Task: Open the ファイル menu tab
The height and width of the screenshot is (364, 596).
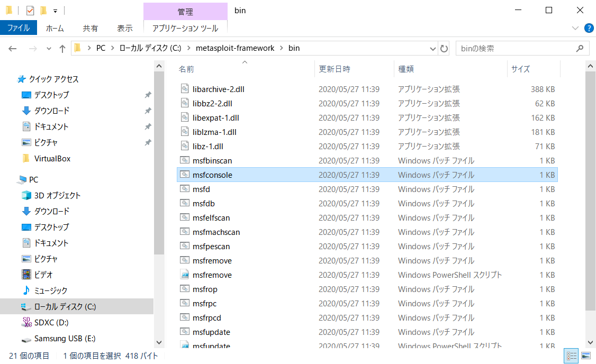Action: pyautogui.click(x=18, y=28)
